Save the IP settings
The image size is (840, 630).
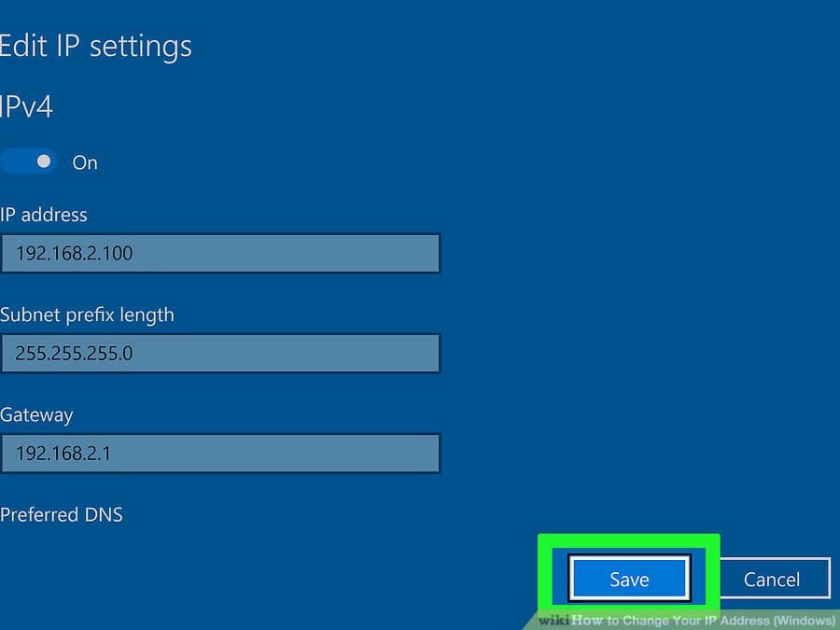(629, 579)
